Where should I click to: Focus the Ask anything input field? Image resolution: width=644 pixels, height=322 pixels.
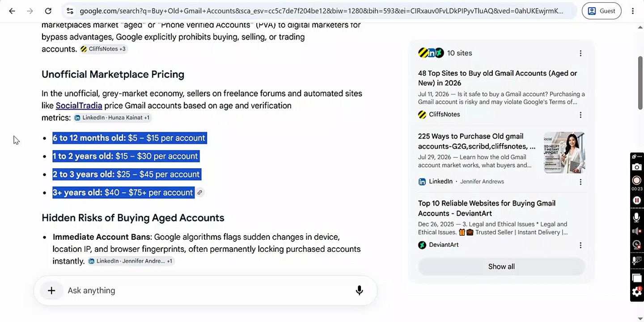click(x=206, y=291)
